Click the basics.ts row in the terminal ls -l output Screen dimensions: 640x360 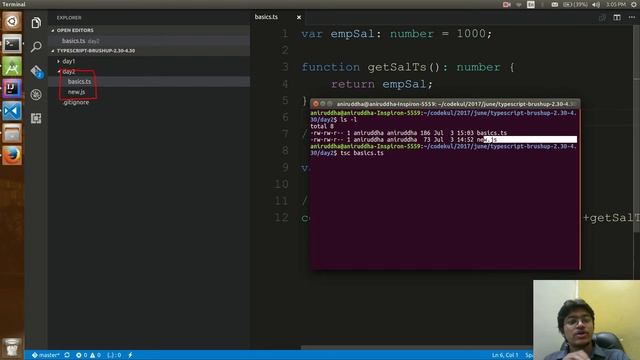point(409,133)
